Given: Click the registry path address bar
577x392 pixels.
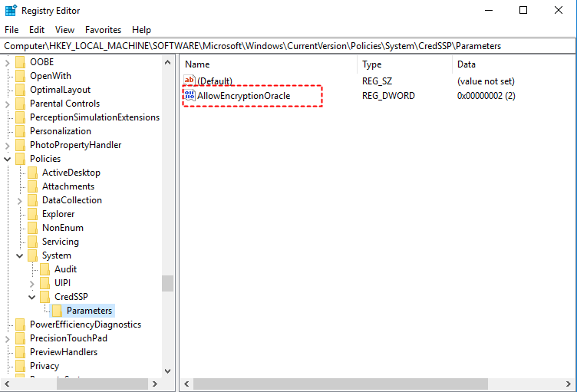Looking at the screenshot, I should tap(288, 46).
